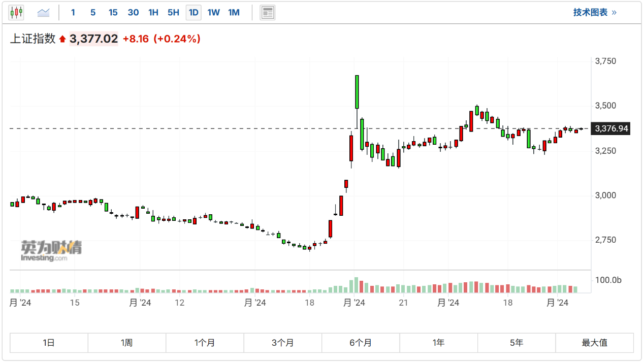Open the 技术图表 link
Screen dimensions: 644x363
point(595,12)
